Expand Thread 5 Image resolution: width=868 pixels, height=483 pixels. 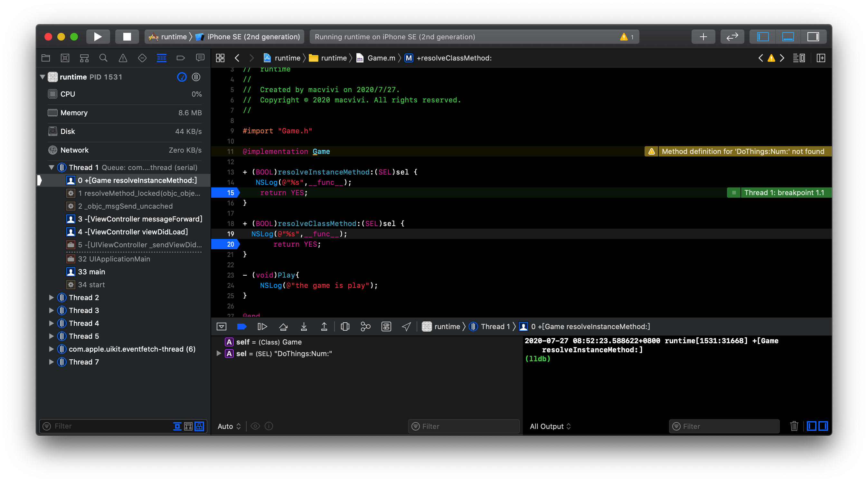click(51, 336)
